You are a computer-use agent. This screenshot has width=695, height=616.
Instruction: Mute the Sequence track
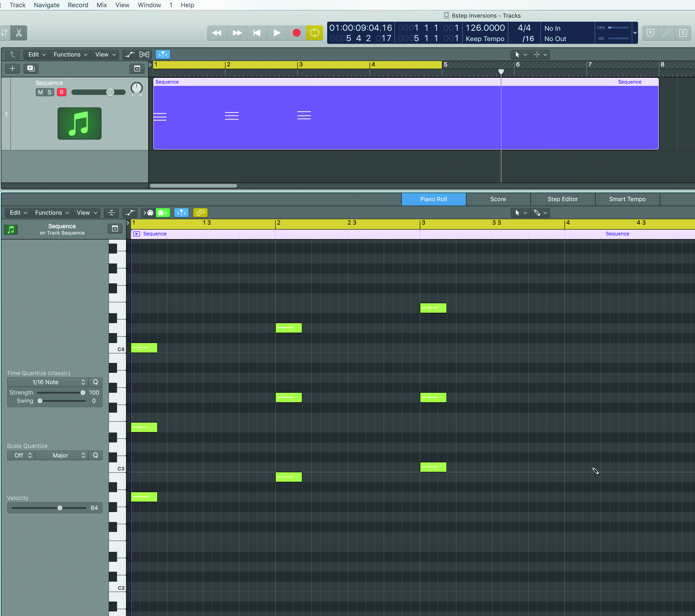[40, 92]
